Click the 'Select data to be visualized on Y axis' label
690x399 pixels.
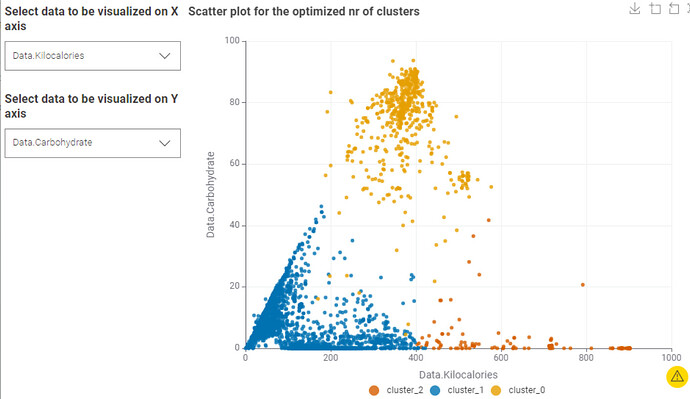click(x=91, y=106)
